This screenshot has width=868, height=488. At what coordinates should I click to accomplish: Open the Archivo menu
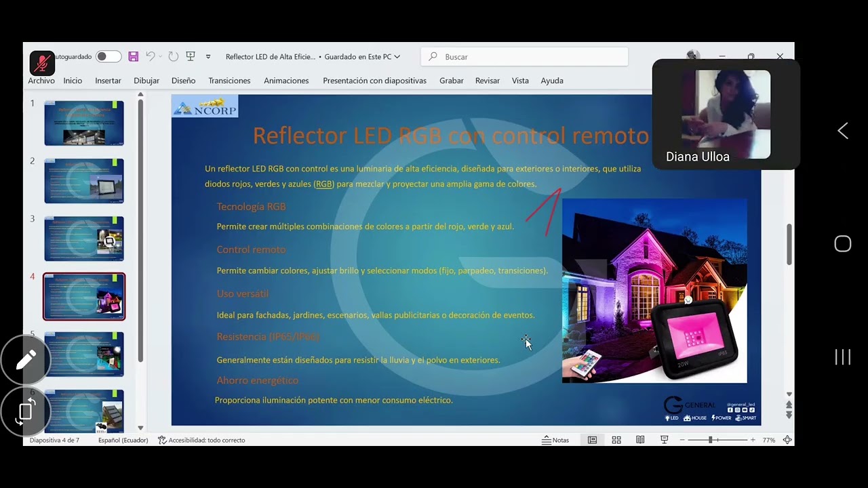coord(41,81)
